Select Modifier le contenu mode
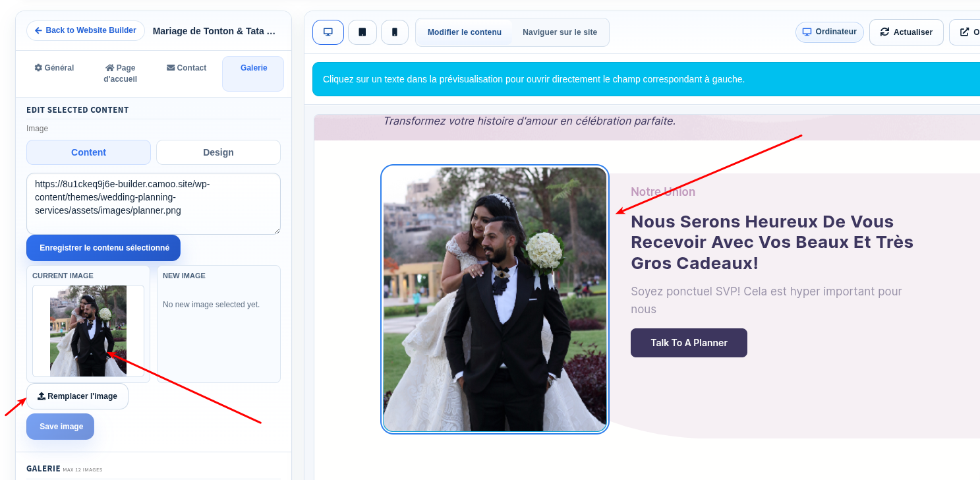The image size is (980, 480). click(x=465, y=32)
